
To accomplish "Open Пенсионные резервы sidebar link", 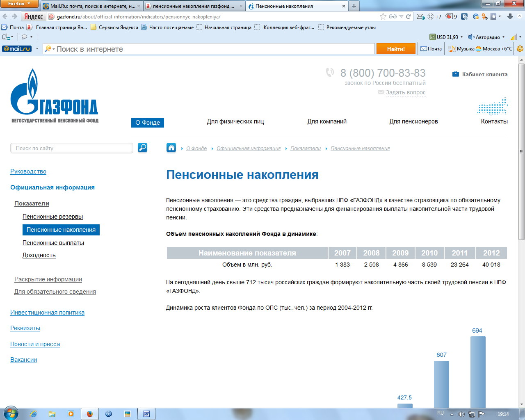I will coord(52,217).
